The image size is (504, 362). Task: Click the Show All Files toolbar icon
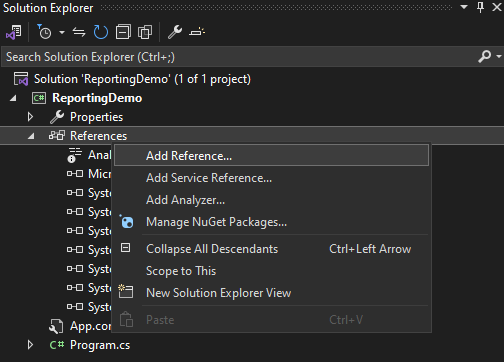145,32
